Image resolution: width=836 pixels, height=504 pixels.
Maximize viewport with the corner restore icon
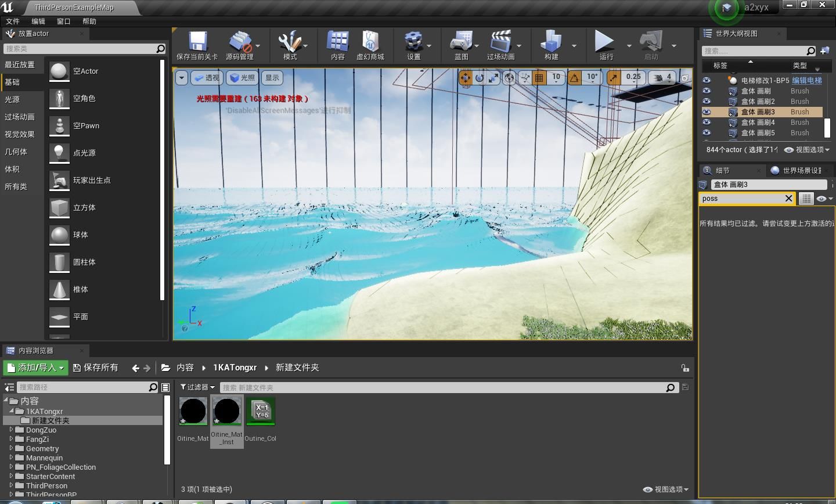(x=685, y=77)
